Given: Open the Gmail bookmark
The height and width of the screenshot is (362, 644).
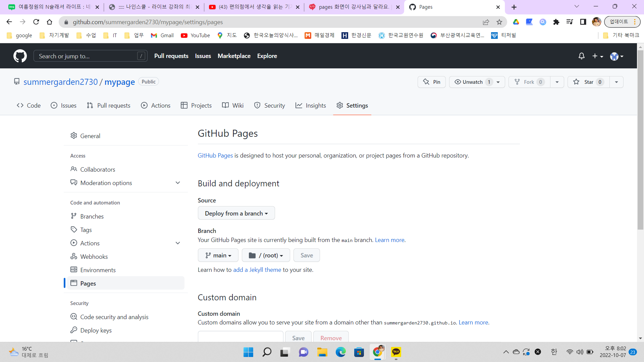Looking at the screenshot, I should point(162,36).
